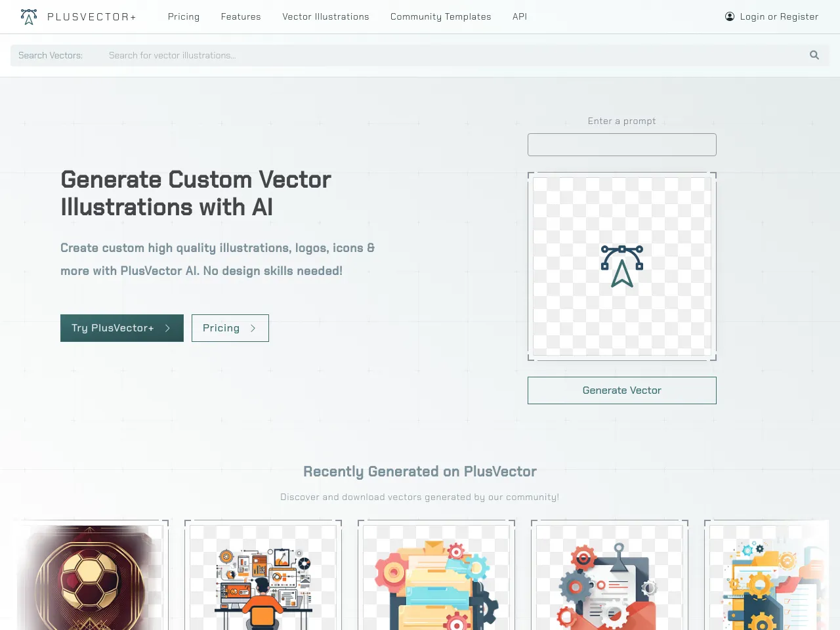
Task: Open the golden soccer ball badge thumbnail
Action: click(x=90, y=577)
